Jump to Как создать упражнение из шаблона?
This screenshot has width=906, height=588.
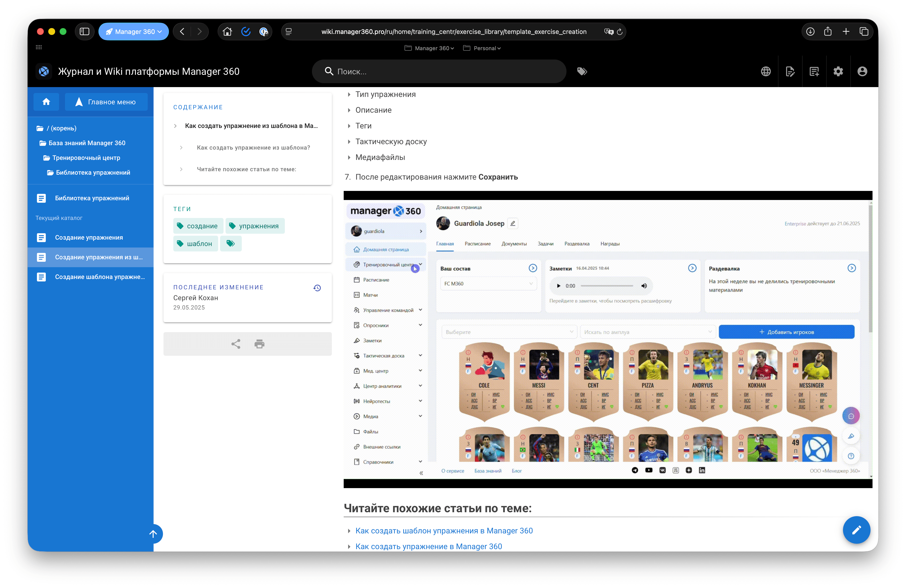tap(254, 148)
